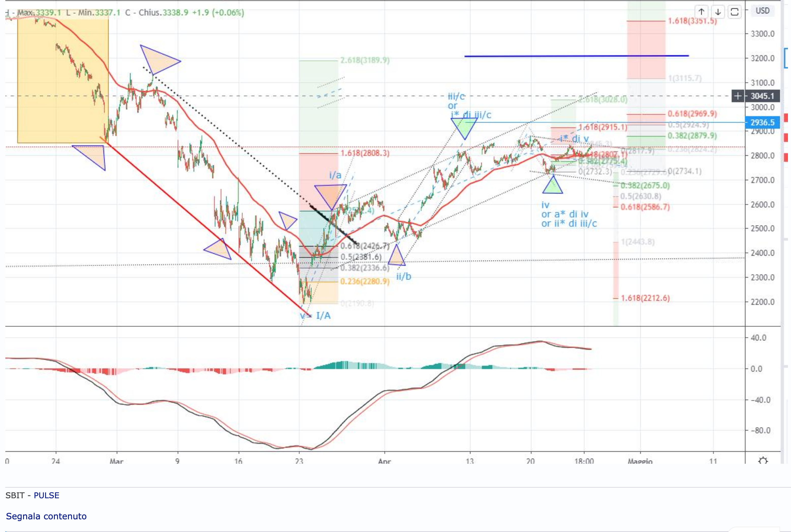791x532 pixels.
Task: Click Fibonacci level 0.382(2675.0)
Action: pyautogui.click(x=645, y=186)
